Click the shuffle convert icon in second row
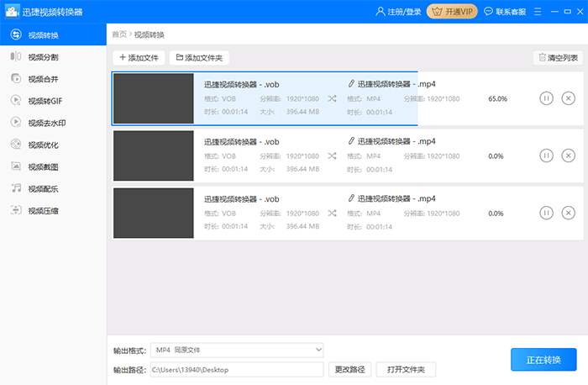 [332, 156]
